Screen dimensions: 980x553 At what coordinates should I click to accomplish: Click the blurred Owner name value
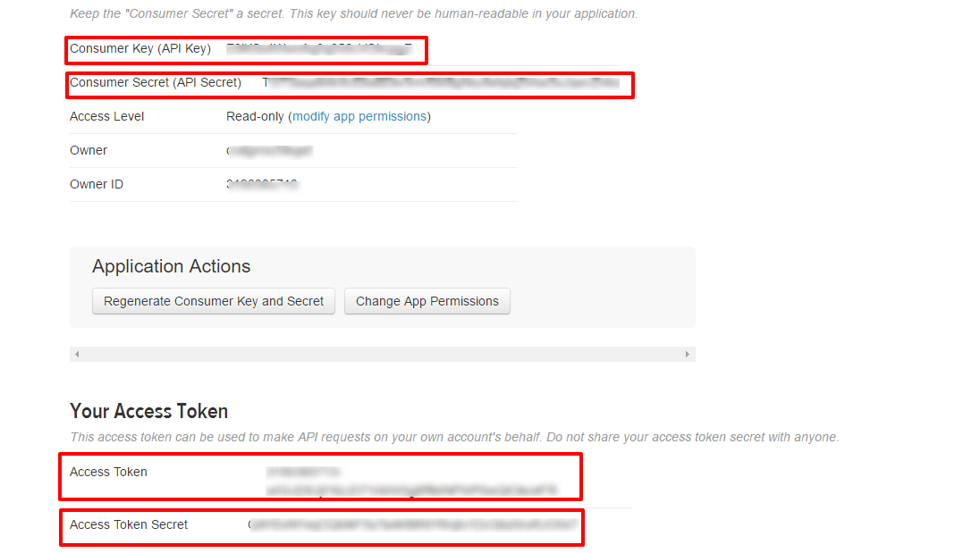269,151
